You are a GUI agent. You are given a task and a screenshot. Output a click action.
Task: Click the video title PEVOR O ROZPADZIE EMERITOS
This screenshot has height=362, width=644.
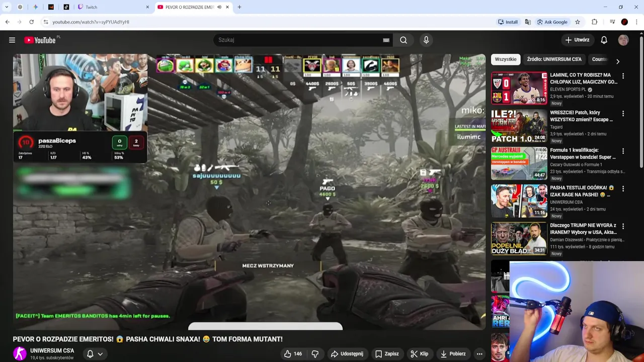pyautogui.click(x=147, y=339)
